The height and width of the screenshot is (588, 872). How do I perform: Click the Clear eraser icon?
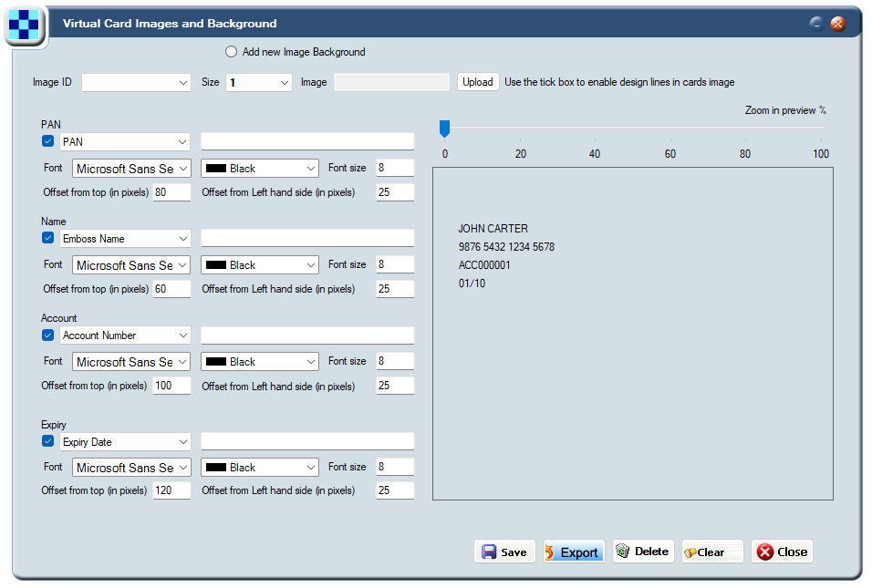(x=690, y=552)
